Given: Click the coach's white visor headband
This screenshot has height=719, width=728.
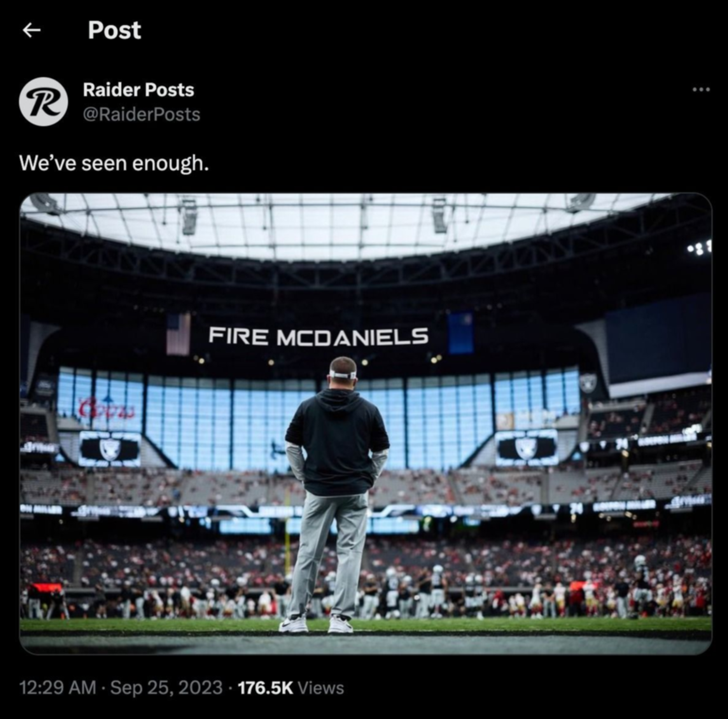Looking at the screenshot, I should [343, 374].
